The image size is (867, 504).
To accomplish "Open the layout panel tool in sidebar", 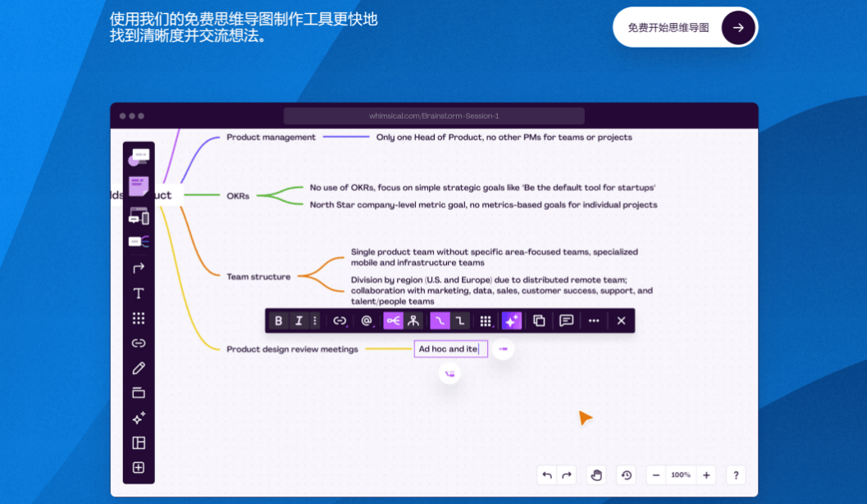I will (x=139, y=443).
